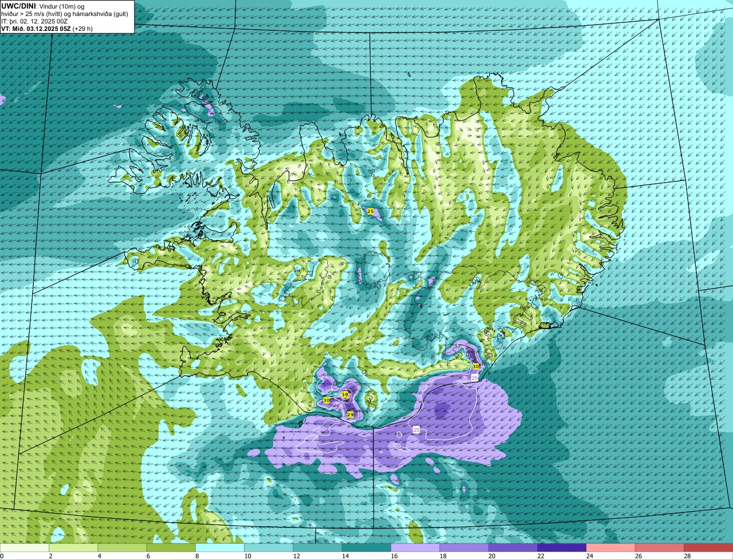The image size is (733, 560).
Task: Click the legend tick label 2
Action: [x=50, y=556]
